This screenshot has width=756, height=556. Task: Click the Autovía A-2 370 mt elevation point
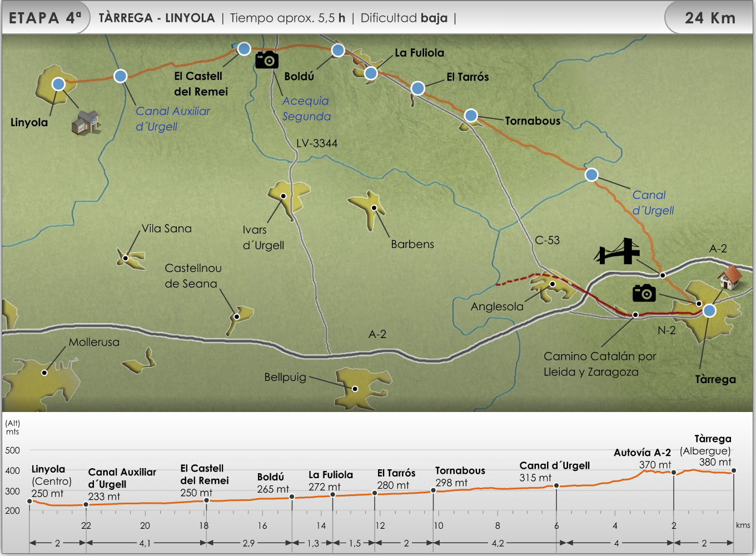click(x=674, y=473)
